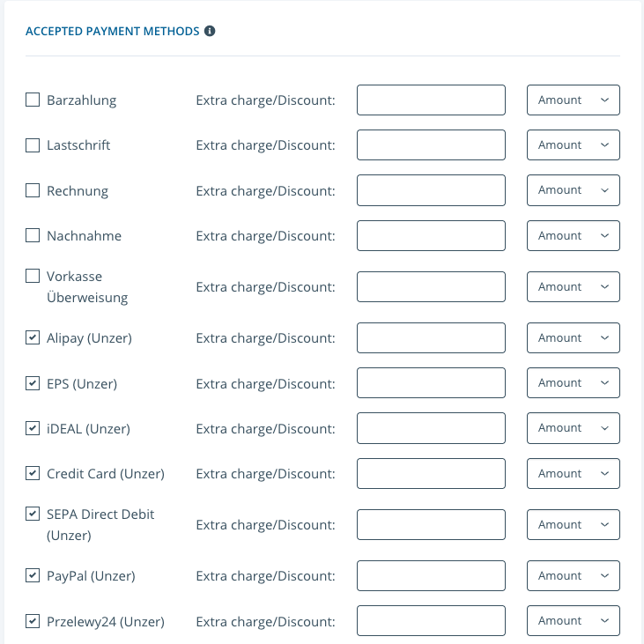Expand the Rechnung Amount dropdown

coord(573,190)
